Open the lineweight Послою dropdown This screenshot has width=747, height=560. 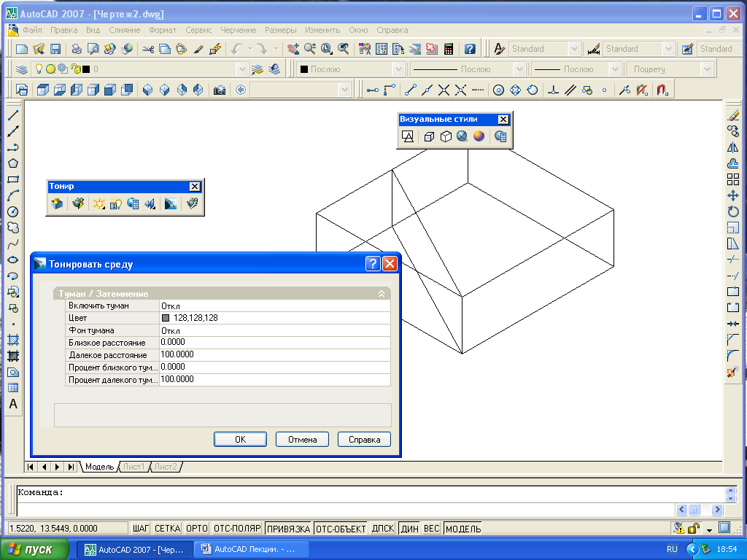615,69
